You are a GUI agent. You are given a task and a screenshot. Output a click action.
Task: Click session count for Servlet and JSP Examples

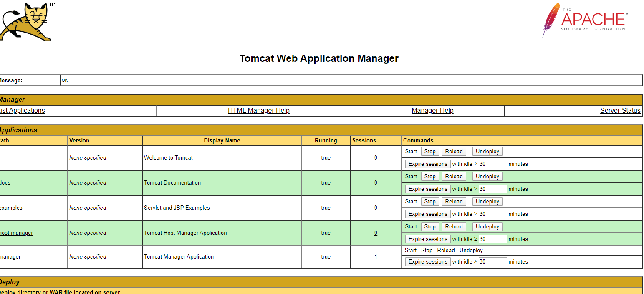376,208
